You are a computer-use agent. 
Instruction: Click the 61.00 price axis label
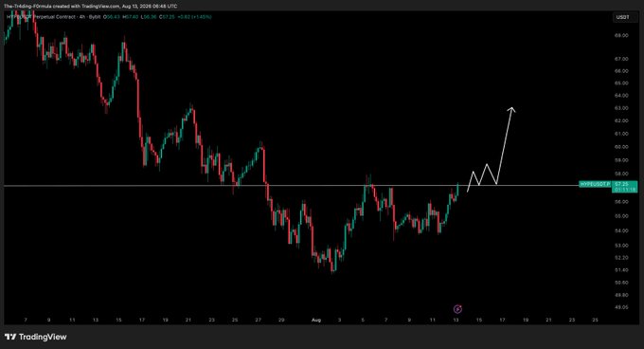622,134
